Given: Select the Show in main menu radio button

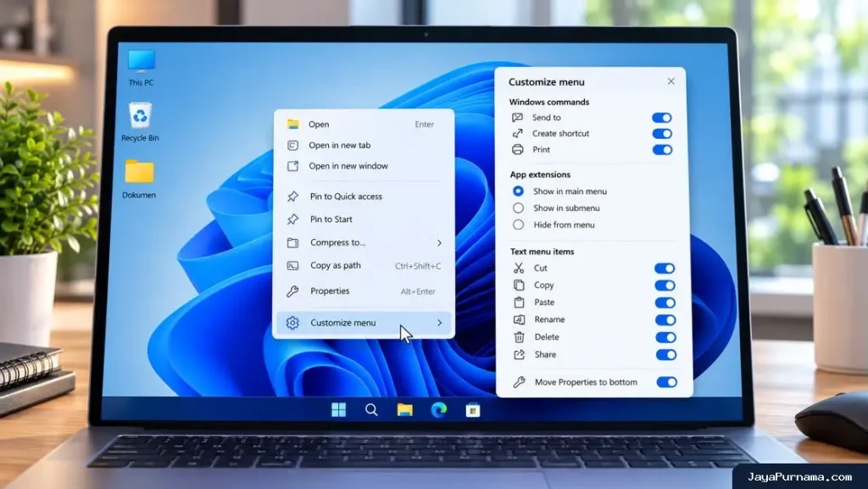Looking at the screenshot, I should (518, 191).
